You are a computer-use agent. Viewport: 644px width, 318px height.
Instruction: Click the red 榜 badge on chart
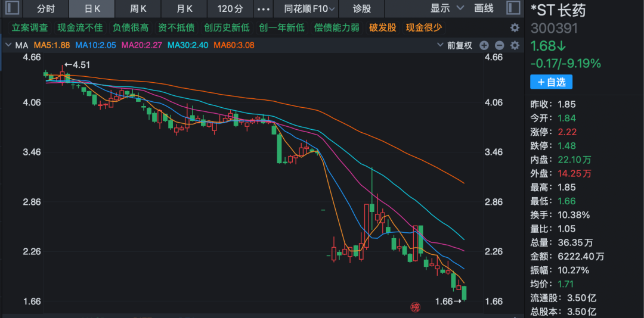pos(415,307)
